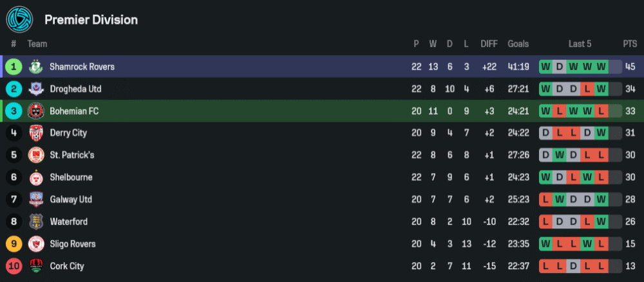The width and height of the screenshot is (644, 282).
Task: Sort table by DIFF column header
Action: pyautogui.click(x=489, y=44)
